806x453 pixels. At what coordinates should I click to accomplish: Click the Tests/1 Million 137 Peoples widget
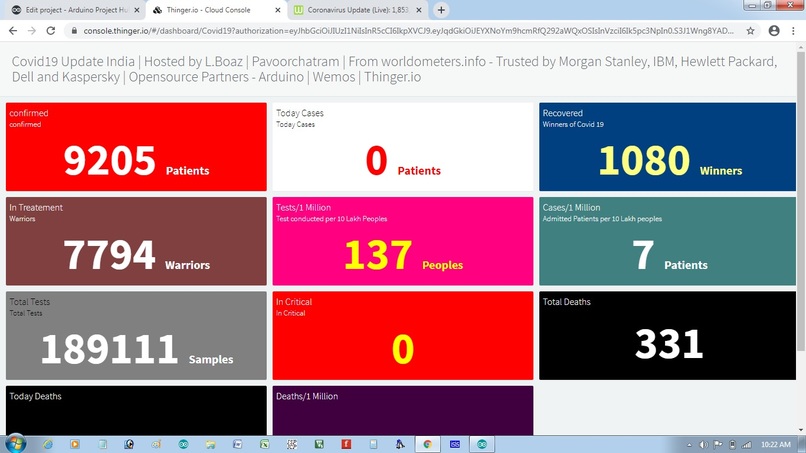click(403, 241)
